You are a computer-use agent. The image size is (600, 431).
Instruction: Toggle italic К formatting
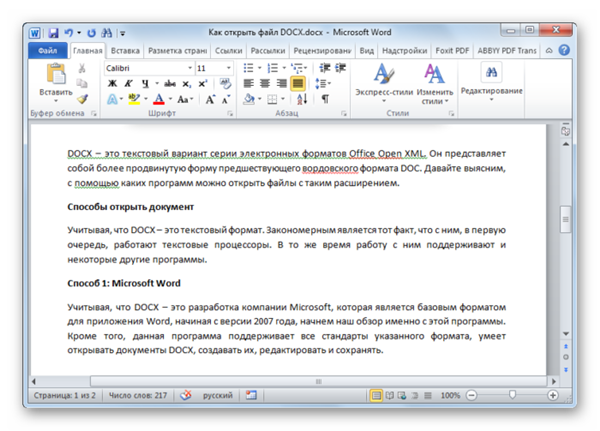(x=129, y=83)
